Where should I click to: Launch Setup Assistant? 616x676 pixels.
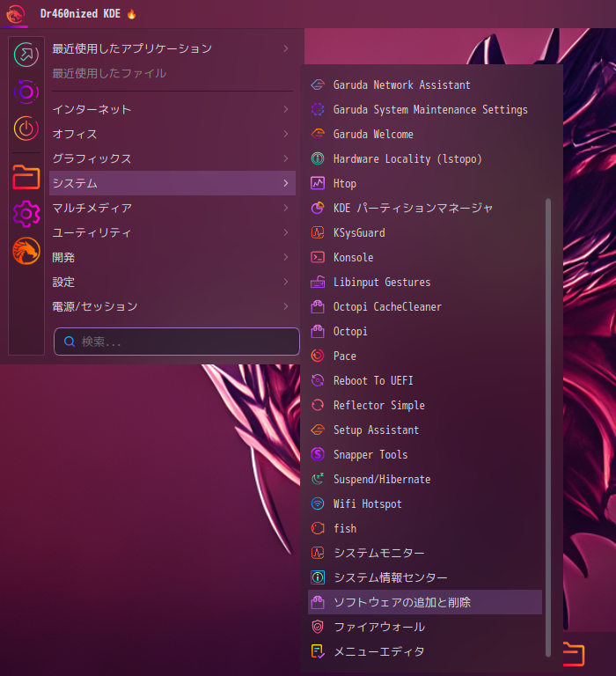(425, 430)
